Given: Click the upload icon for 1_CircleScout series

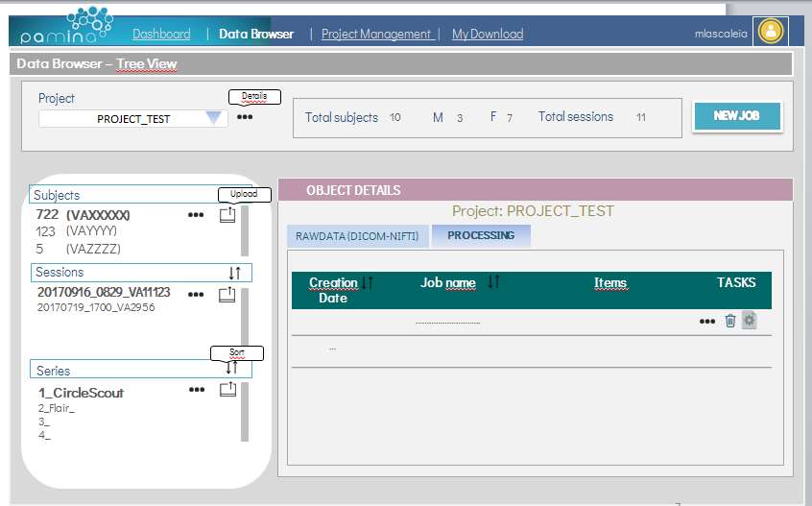Looking at the screenshot, I should pos(227,390).
